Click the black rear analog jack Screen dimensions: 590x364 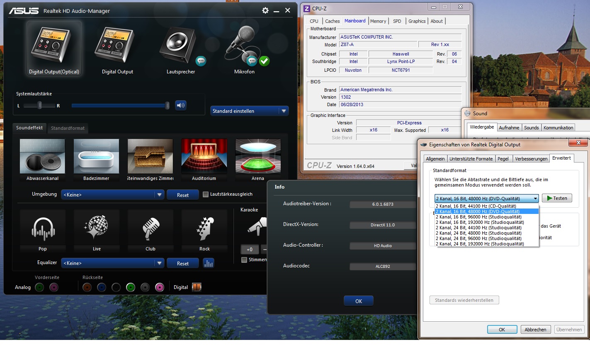tap(116, 287)
